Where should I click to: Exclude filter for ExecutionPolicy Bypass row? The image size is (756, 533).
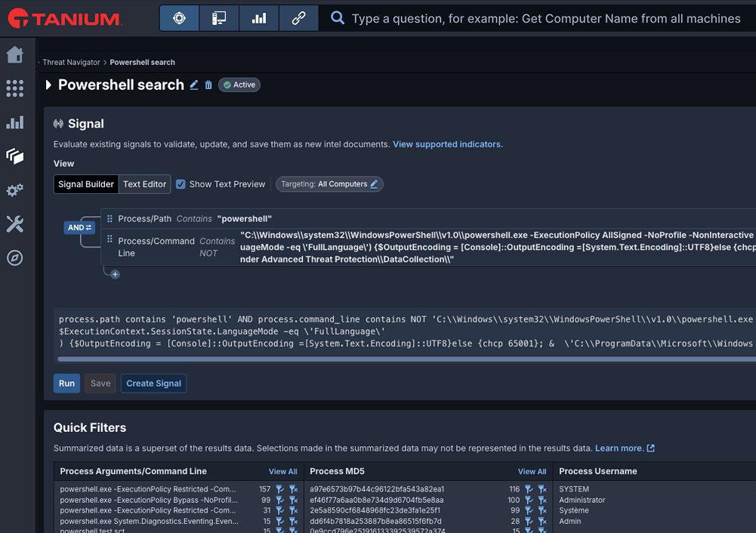[293, 501]
